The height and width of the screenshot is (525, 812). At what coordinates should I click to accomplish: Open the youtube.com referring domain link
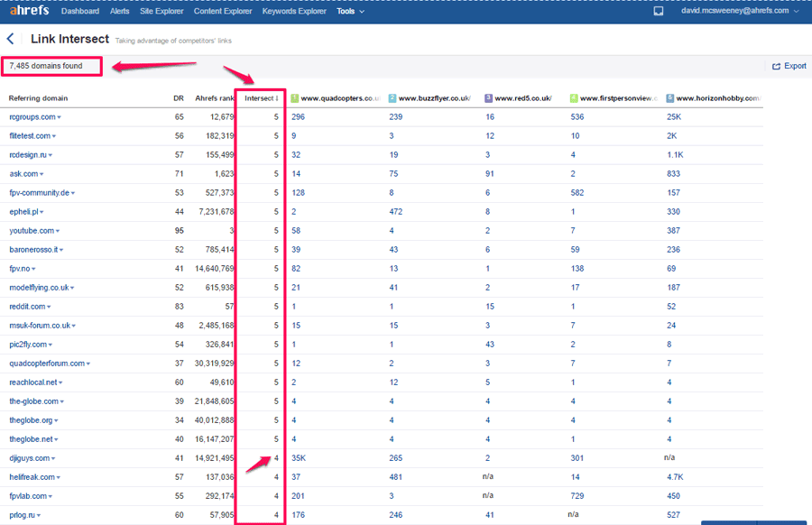pyautogui.click(x=32, y=231)
